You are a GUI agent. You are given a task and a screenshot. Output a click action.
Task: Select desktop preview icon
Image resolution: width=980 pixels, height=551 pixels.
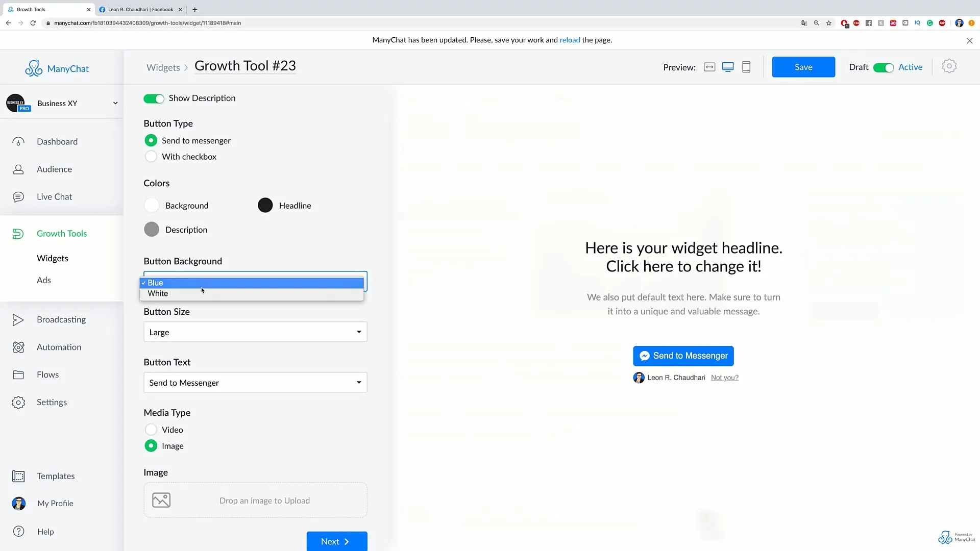click(x=728, y=67)
